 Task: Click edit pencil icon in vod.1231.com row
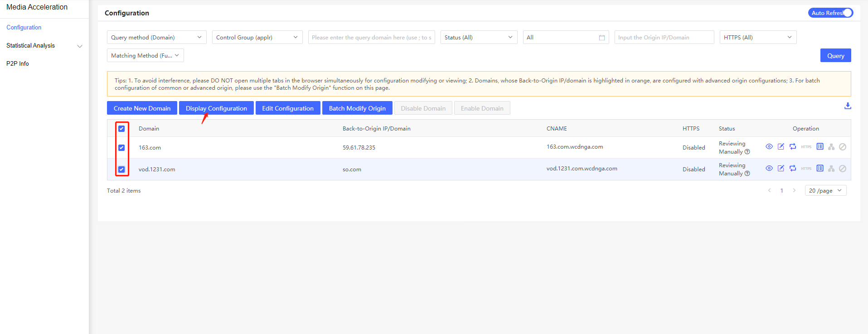point(781,168)
